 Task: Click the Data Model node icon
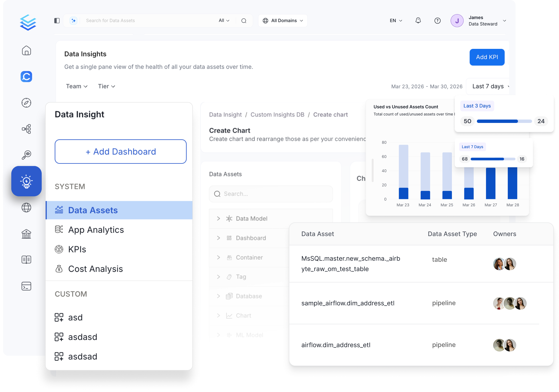229,218
